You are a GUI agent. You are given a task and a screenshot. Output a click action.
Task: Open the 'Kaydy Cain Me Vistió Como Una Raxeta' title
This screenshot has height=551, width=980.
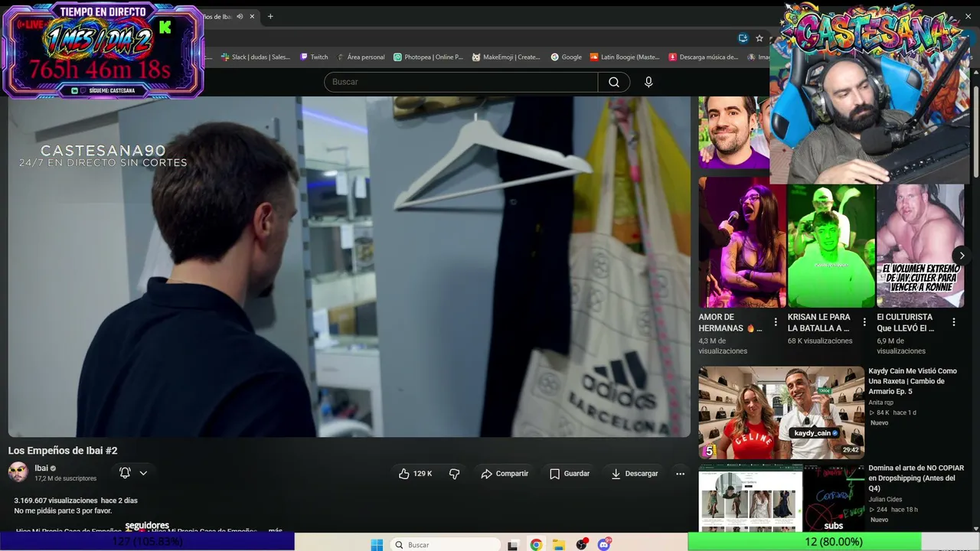(913, 381)
